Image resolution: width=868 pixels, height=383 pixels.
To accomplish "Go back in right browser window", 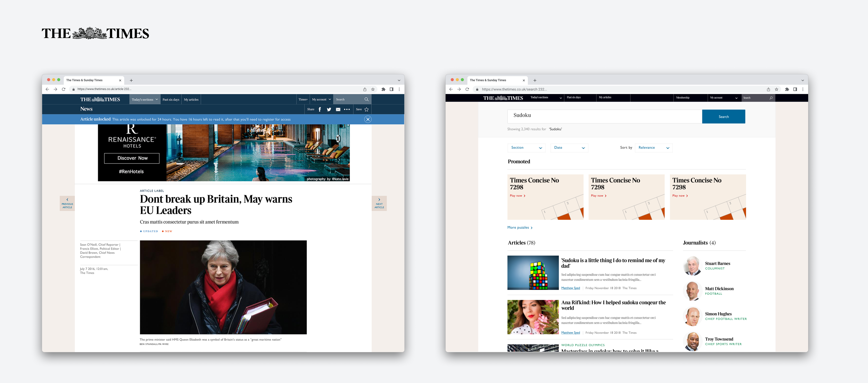I will [x=451, y=89].
